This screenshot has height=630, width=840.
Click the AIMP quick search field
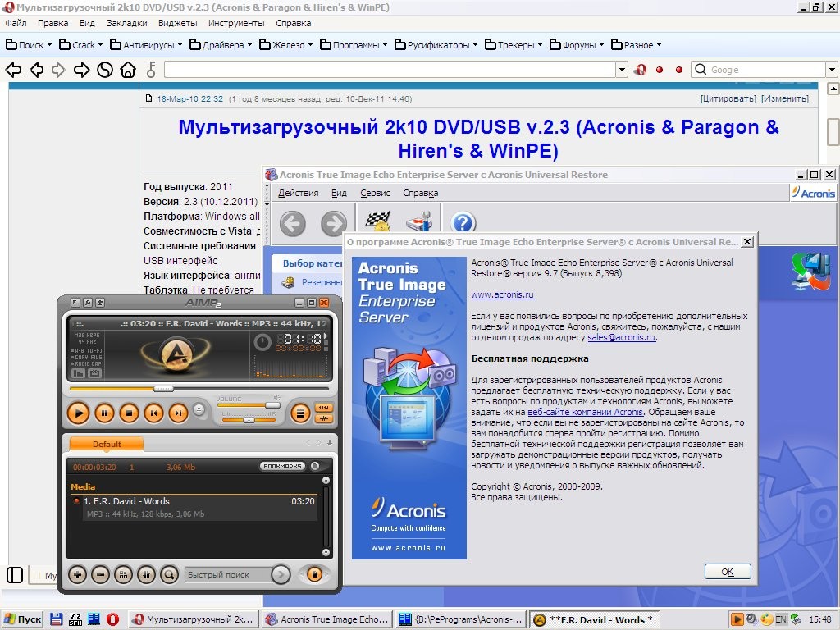coord(227,575)
